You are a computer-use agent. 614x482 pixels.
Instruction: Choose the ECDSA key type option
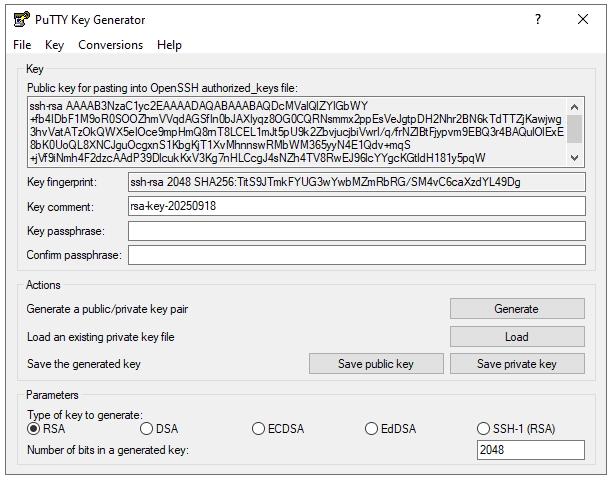259,429
